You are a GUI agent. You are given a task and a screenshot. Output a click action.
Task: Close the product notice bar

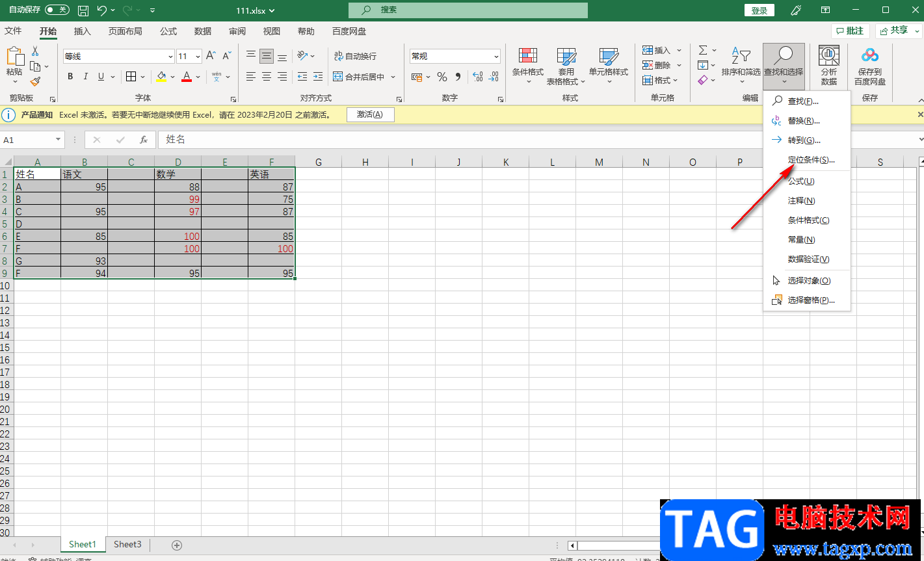pos(919,114)
